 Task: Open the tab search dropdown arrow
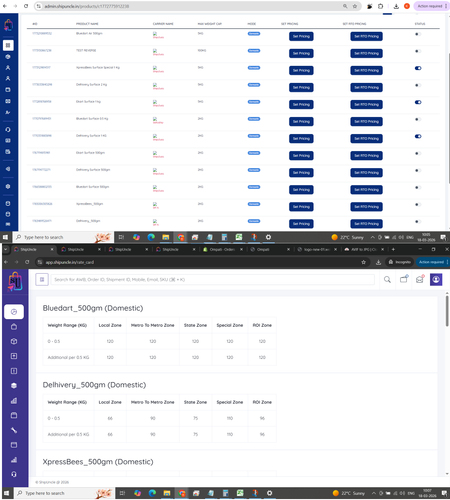[x=6, y=249]
